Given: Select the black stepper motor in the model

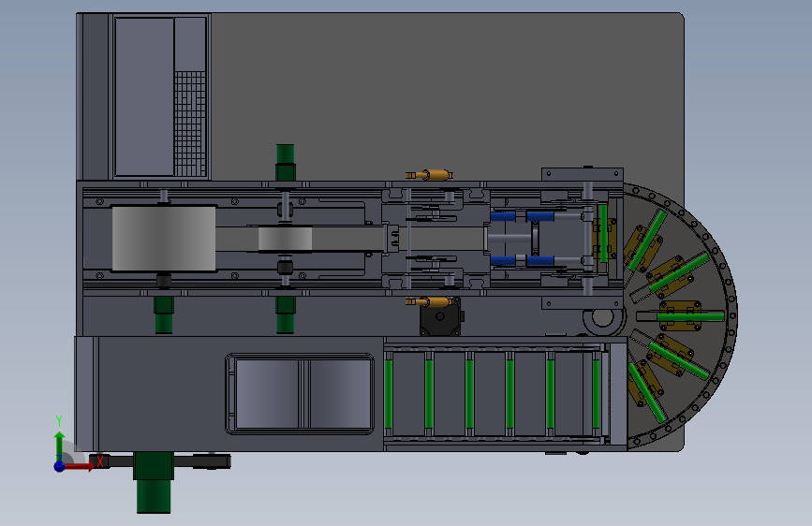Looking at the screenshot, I should pos(440,315).
